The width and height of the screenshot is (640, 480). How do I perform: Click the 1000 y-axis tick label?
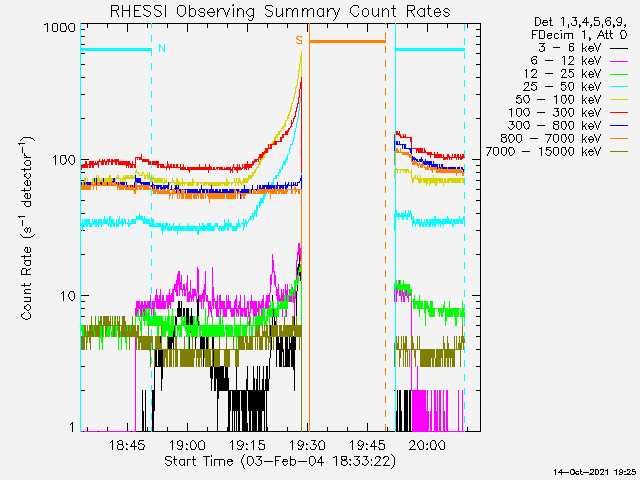(60, 28)
